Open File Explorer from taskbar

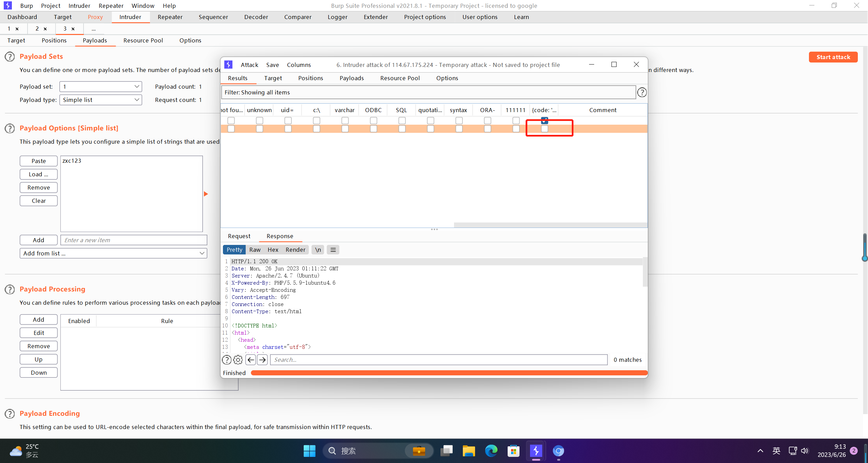click(x=469, y=451)
